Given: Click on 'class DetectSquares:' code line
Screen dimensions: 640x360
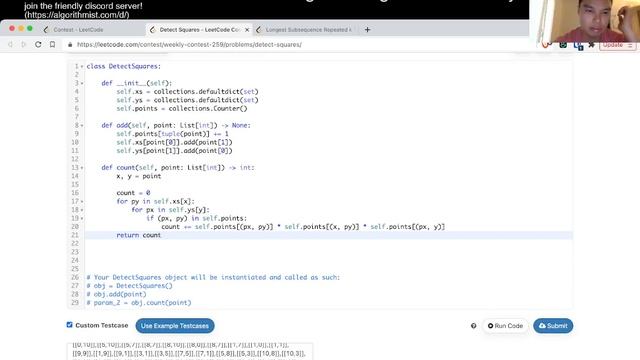Looking at the screenshot, I should (124, 66).
